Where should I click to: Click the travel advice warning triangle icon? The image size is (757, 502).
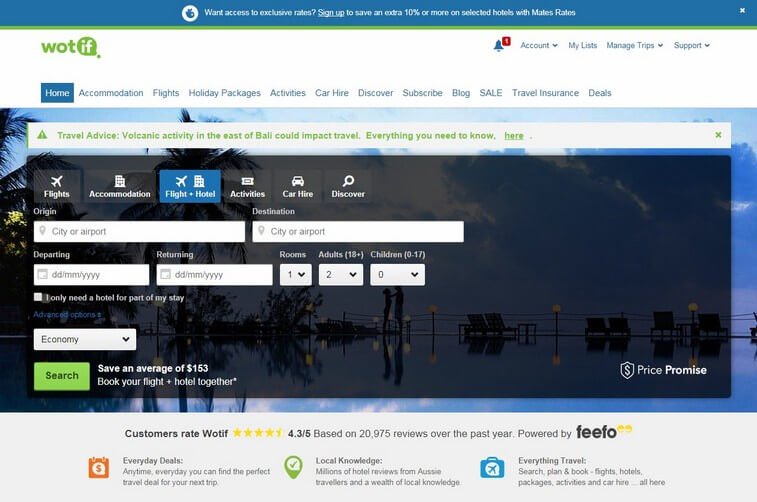(42, 135)
